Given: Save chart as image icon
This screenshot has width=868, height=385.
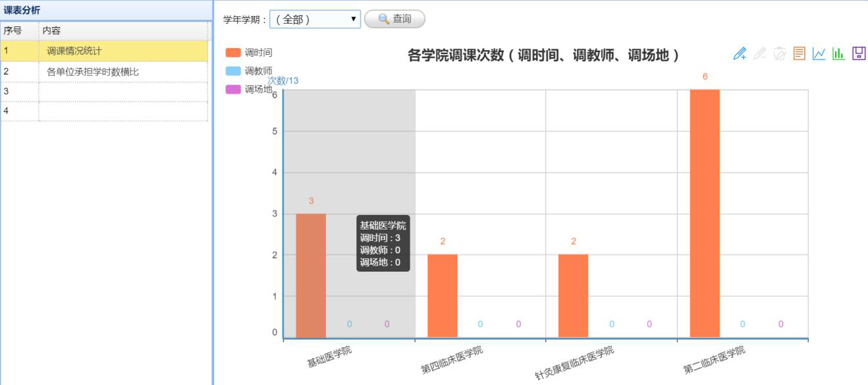Looking at the screenshot, I should coord(858,54).
